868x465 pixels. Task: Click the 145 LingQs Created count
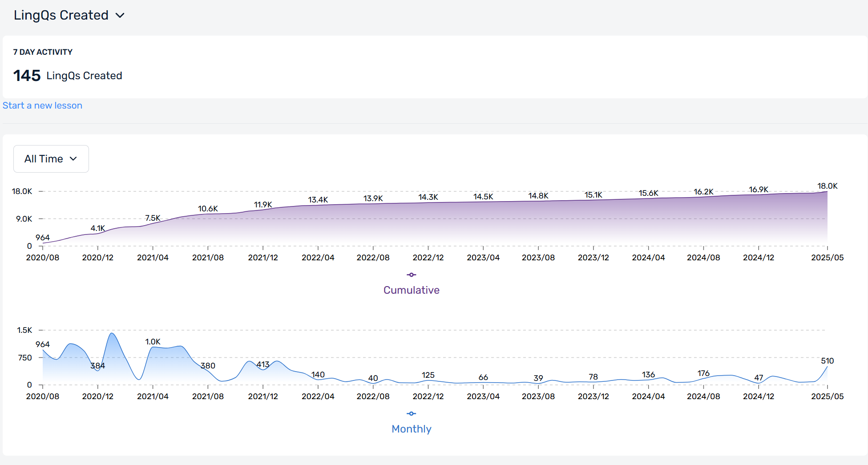tap(68, 76)
